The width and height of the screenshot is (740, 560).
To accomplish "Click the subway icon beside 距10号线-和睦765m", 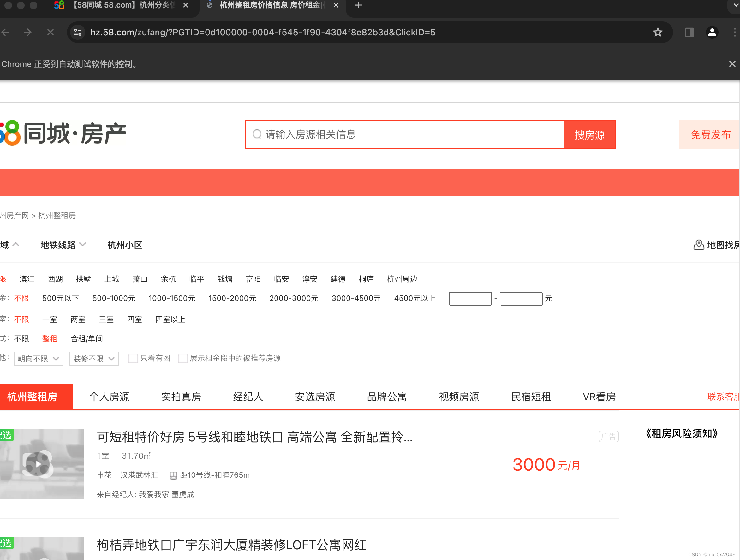I will click(173, 475).
